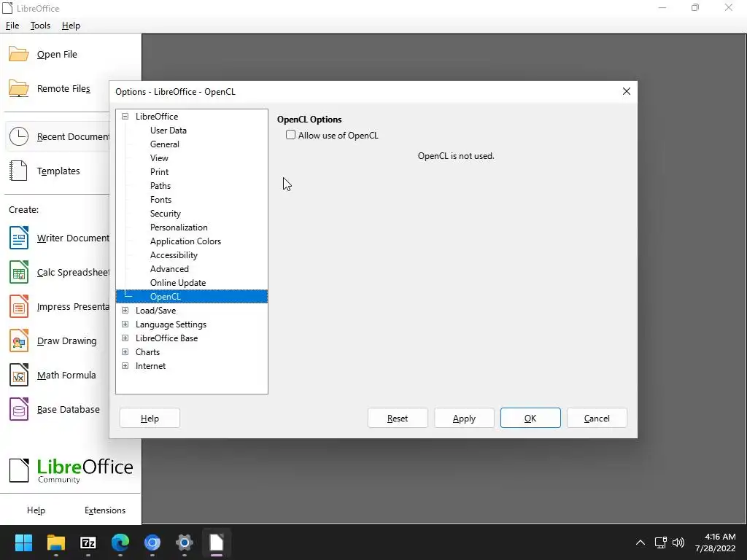Select Online Update in the tree
Viewport: 747px width, 560px height.
178,282
